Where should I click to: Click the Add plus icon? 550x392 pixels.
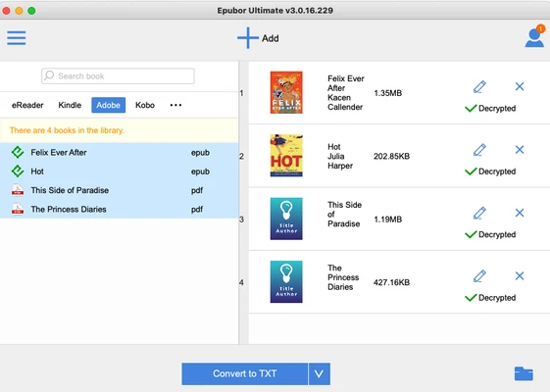(248, 38)
